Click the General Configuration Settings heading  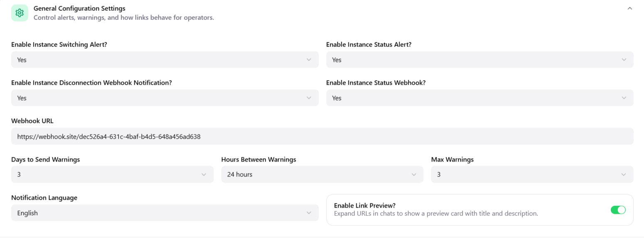79,8
